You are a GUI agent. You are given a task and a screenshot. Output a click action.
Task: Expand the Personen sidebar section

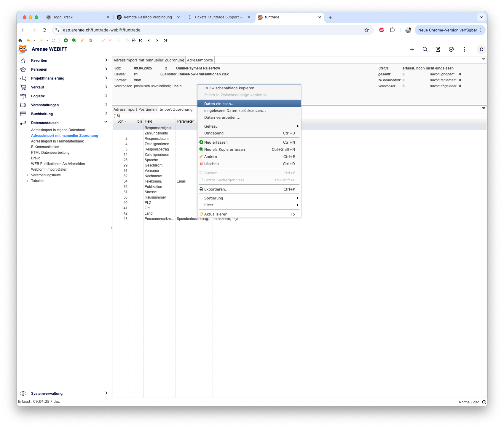(106, 69)
